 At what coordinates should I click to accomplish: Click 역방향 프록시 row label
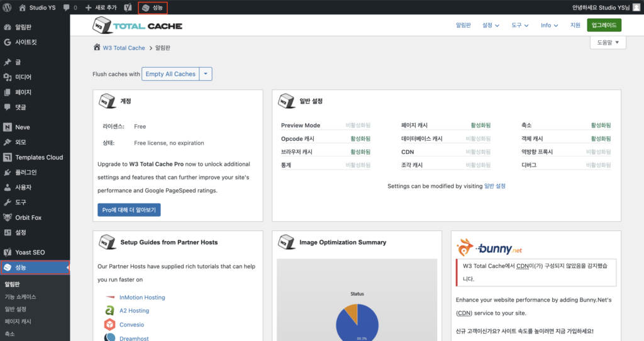click(537, 152)
